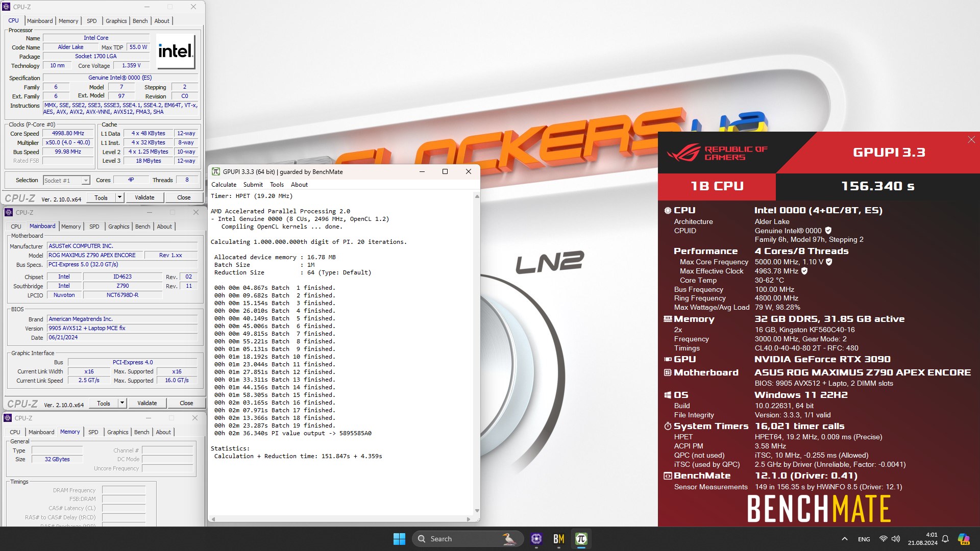Screen dimensions: 980x551
Task: Click Close button in the middle CPU-Z window
Action: (186, 404)
